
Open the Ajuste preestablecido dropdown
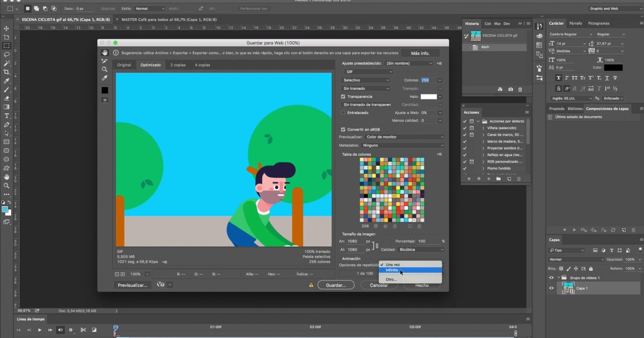tap(409, 63)
